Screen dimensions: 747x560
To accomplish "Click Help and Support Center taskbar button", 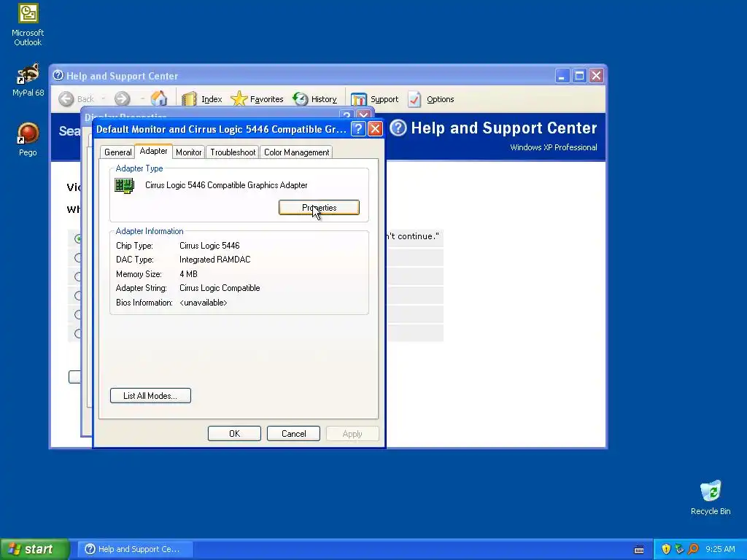I will 135,549.
